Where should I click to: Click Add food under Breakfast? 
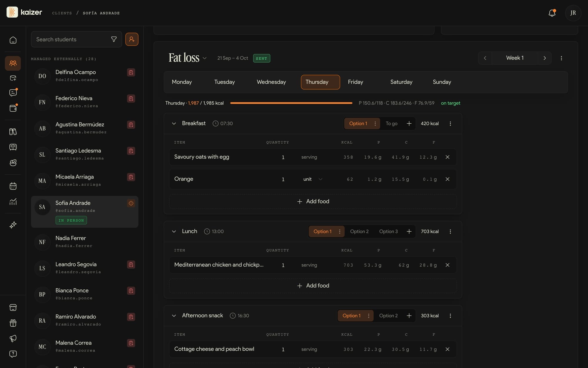coord(313,201)
